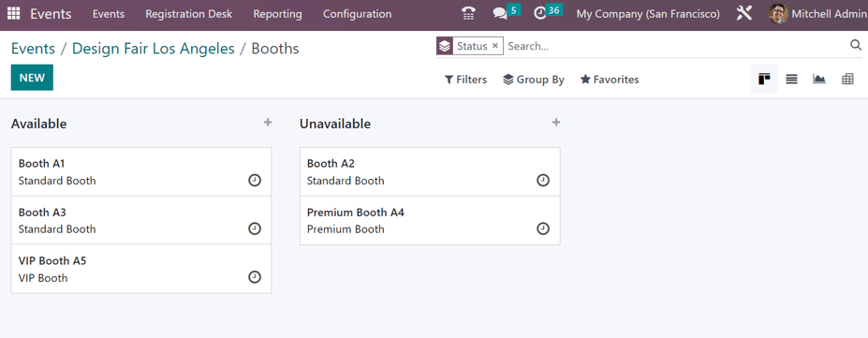Click the Unavailable column header
This screenshot has height=338, width=868.
[x=335, y=124]
